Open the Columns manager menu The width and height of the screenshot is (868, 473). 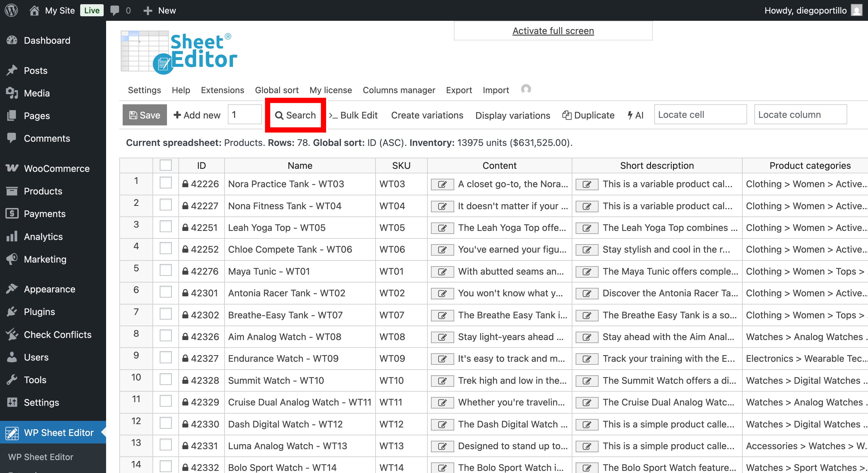point(399,90)
